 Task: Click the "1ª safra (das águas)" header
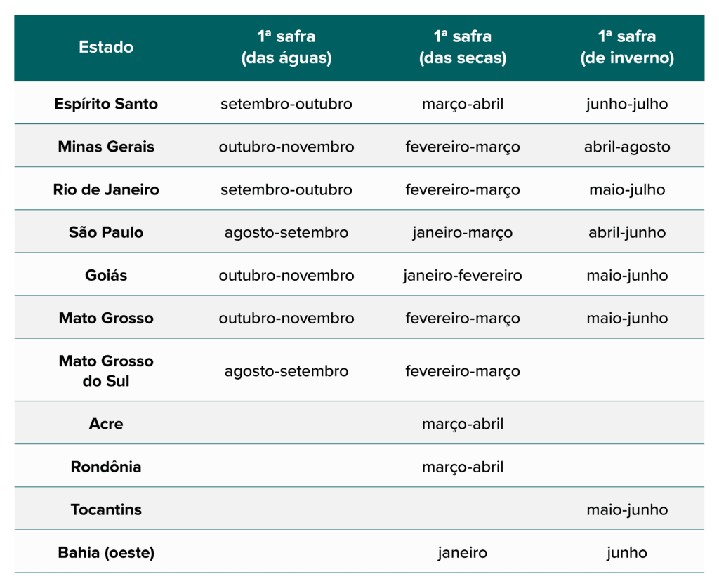click(x=286, y=47)
